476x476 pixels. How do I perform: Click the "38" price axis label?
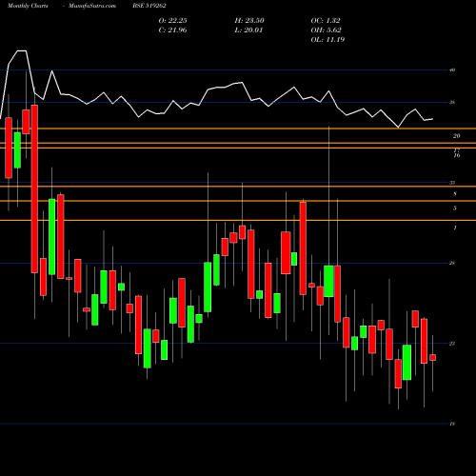(x=452, y=103)
